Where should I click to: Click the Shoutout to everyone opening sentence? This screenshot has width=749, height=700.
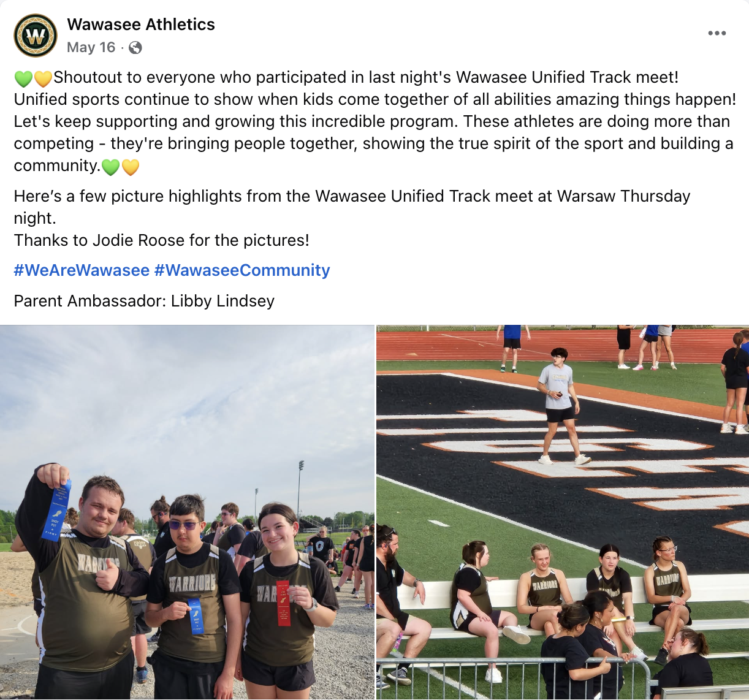tap(366, 77)
